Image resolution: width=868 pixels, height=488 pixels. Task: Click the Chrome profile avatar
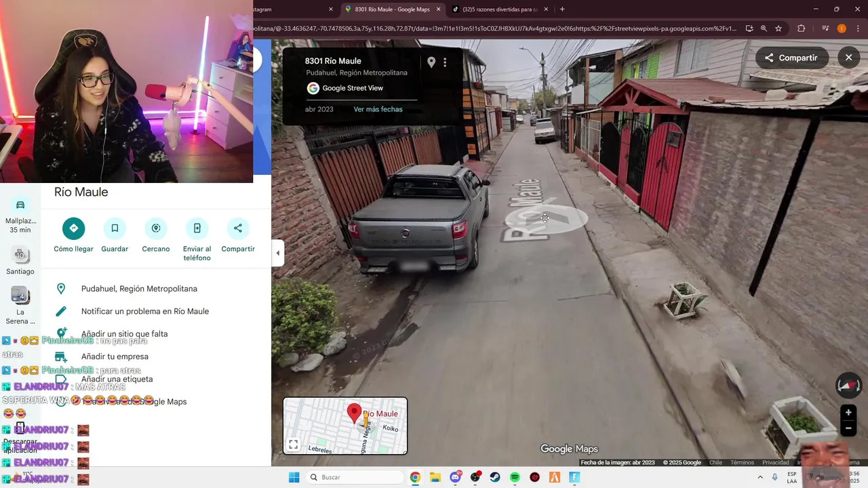(842, 28)
